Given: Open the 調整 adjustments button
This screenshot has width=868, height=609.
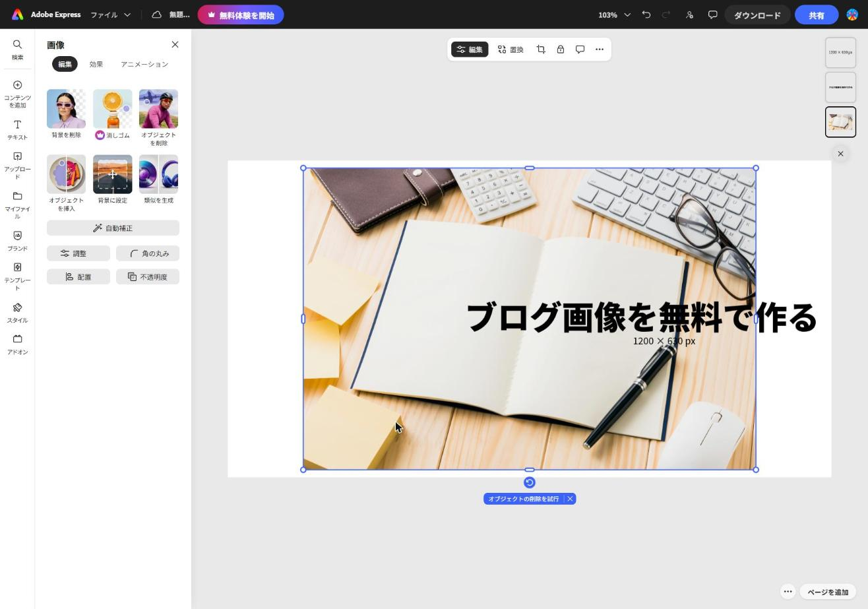Looking at the screenshot, I should [78, 253].
